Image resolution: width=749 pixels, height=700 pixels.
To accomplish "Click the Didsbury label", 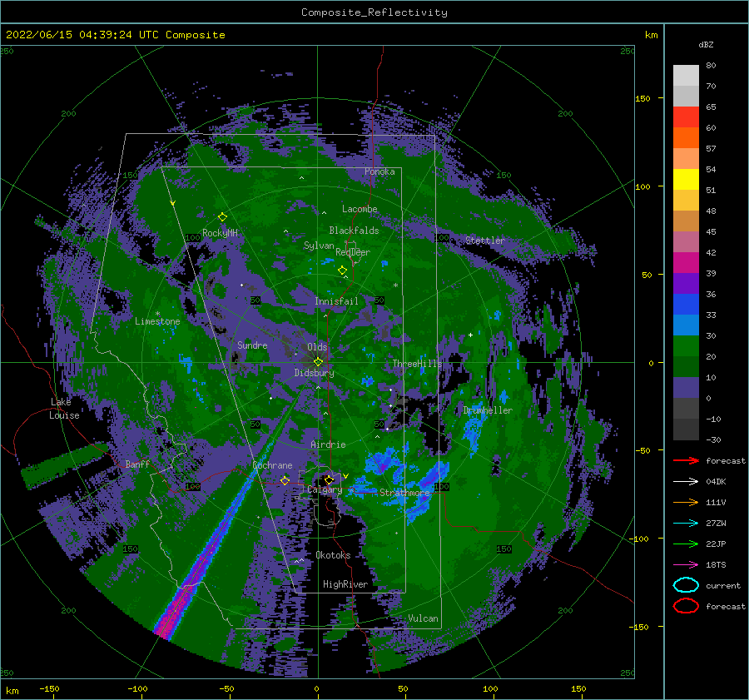I will coord(315,373).
